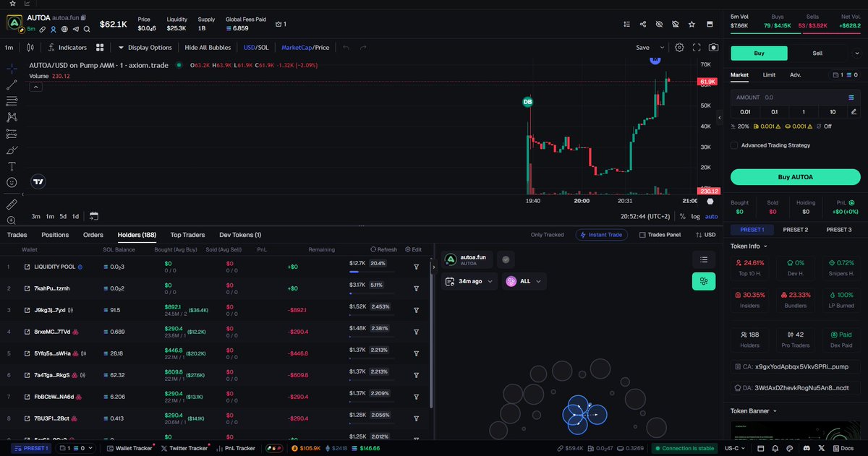Open the Telegram link icon
868x456 pixels.
point(75,29)
